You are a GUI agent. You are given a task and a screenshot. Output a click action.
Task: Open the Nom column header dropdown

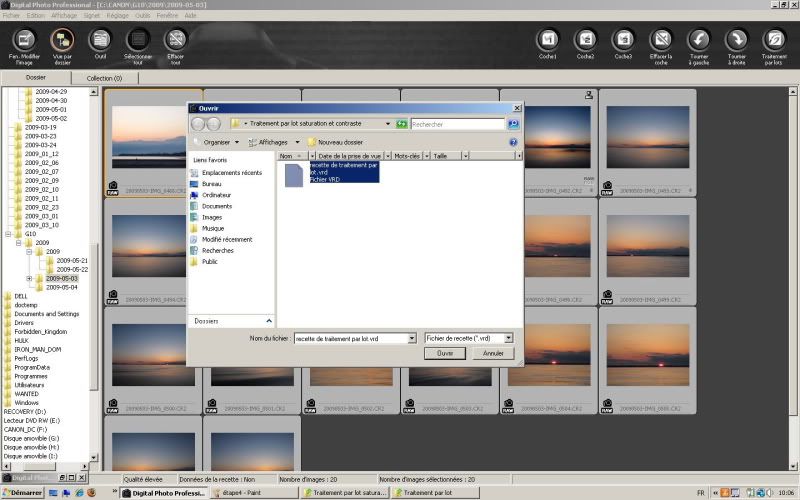[312, 156]
